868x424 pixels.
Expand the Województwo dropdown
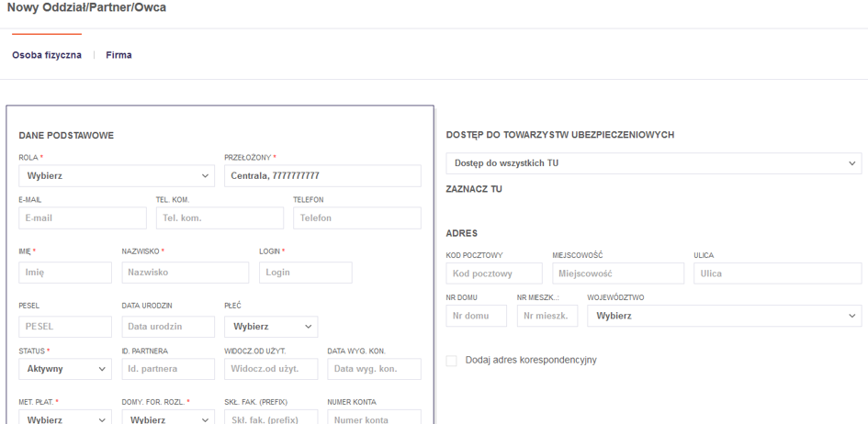coord(725,316)
